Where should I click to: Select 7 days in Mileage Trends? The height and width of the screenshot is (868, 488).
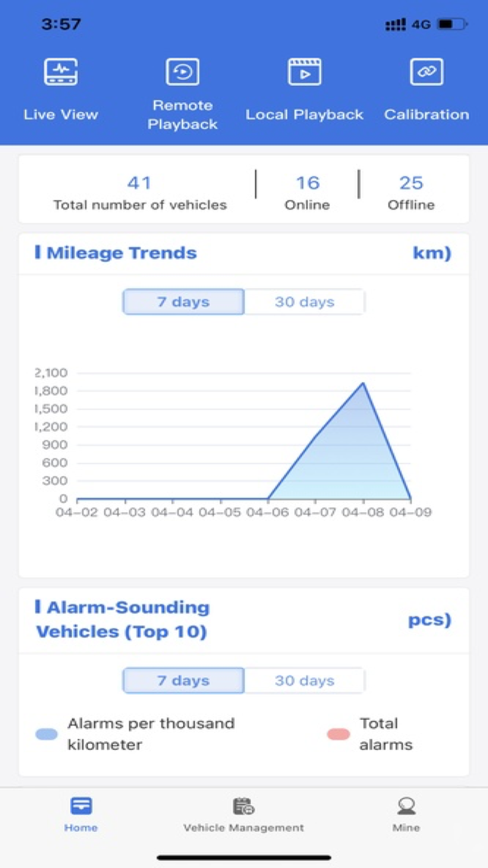pos(183,302)
